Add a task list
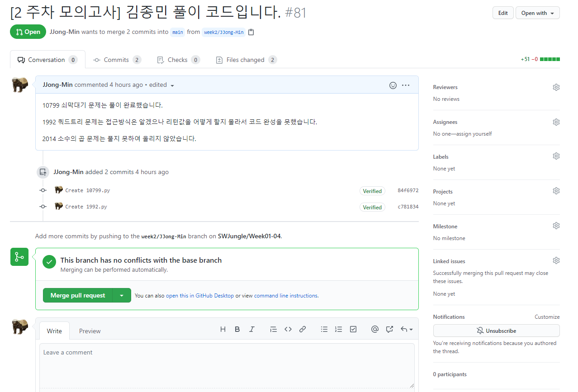This screenshot has width=578, height=392. coord(353,329)
